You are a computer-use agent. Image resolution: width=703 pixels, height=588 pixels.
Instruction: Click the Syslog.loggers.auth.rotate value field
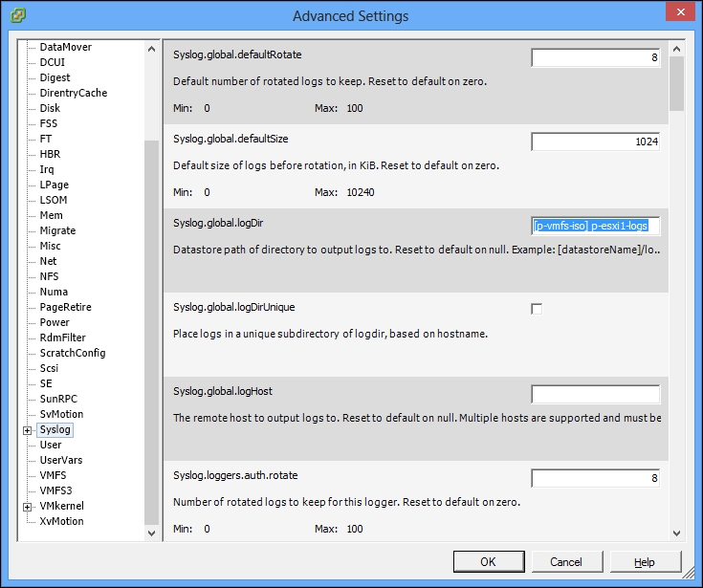tap(595, 478)
